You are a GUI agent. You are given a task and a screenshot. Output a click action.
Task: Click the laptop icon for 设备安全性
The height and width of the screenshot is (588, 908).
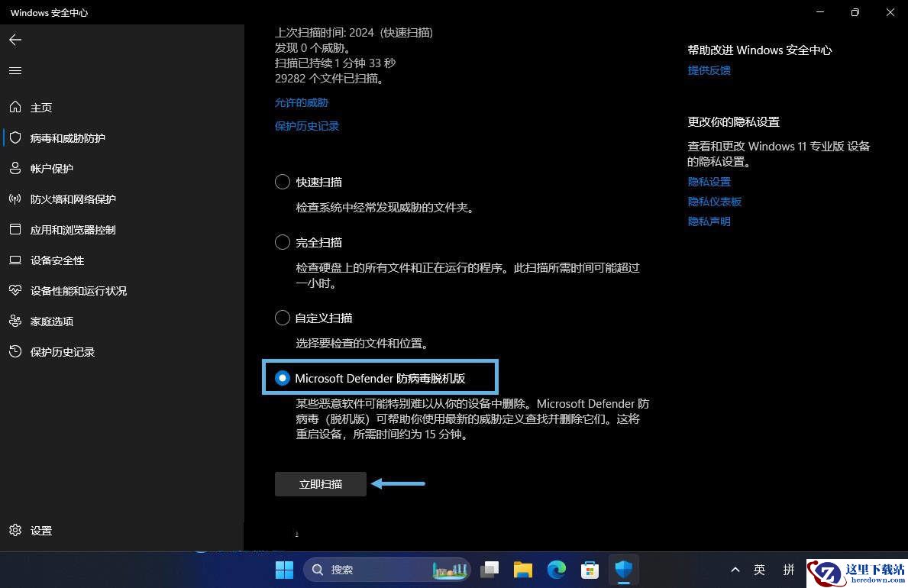[15, 260]
